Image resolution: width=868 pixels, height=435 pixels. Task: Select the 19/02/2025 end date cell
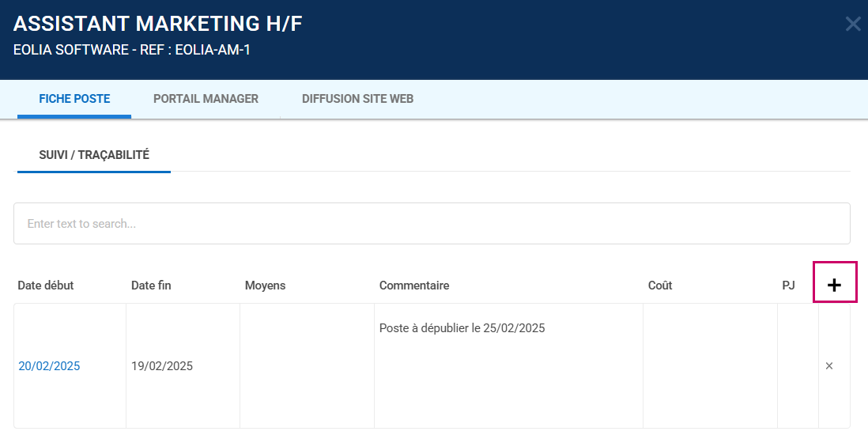tap(162, 366)
